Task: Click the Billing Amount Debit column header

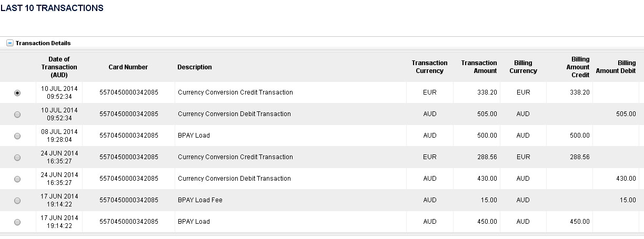Action: [x=616, y=67]
